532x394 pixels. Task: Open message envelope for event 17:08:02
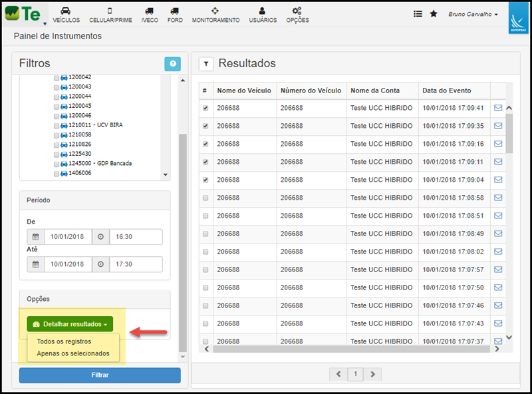[x=497, y=252]
